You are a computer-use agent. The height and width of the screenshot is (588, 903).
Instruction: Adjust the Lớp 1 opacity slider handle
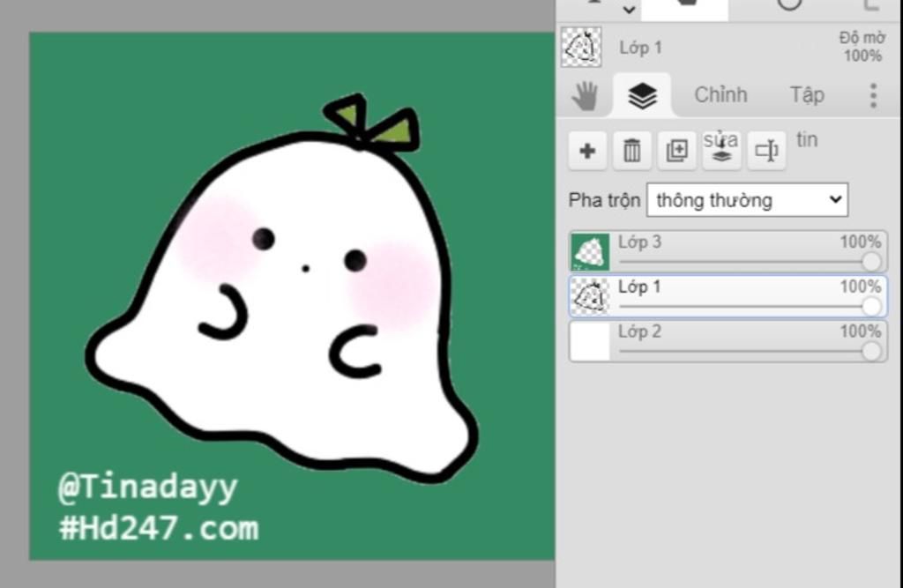[871, 307]
